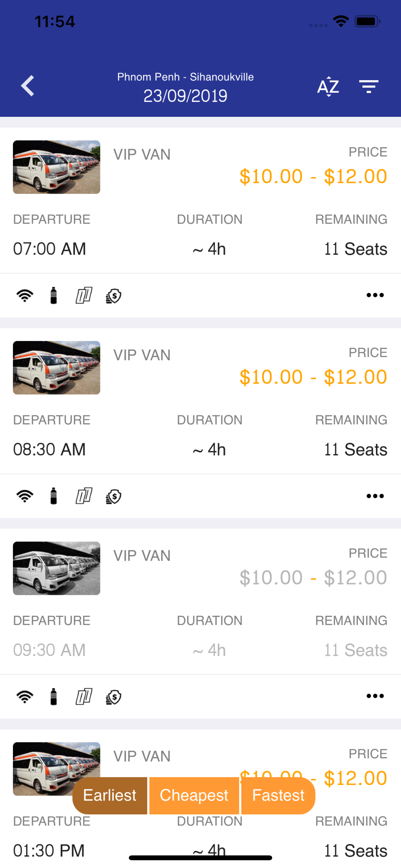
Task: Open van thumbnail for 07:00 AM departure
Action: click(57, 167)
